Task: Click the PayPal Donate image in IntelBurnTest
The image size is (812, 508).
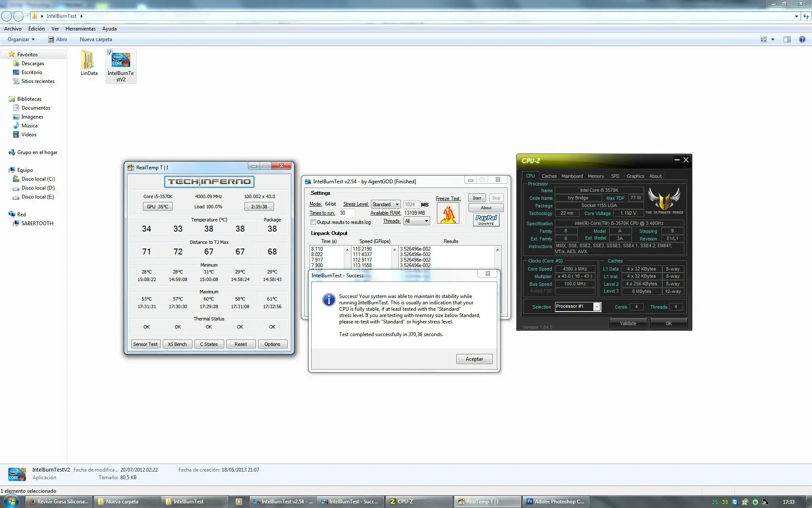Action: point(486,220)
